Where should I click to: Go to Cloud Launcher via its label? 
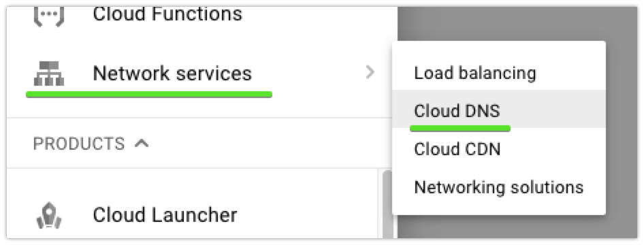coord(165,215)
